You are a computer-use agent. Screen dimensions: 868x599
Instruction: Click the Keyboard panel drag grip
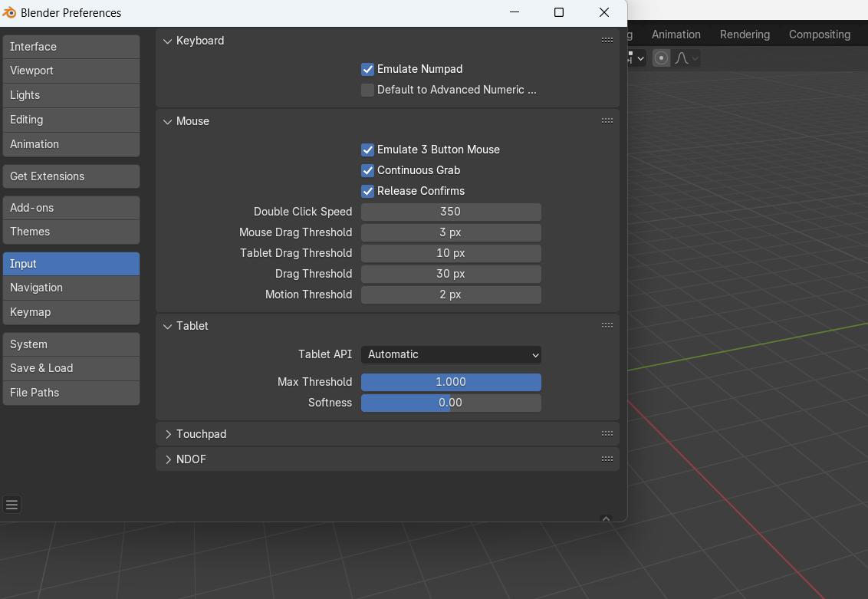coord(607,40)
